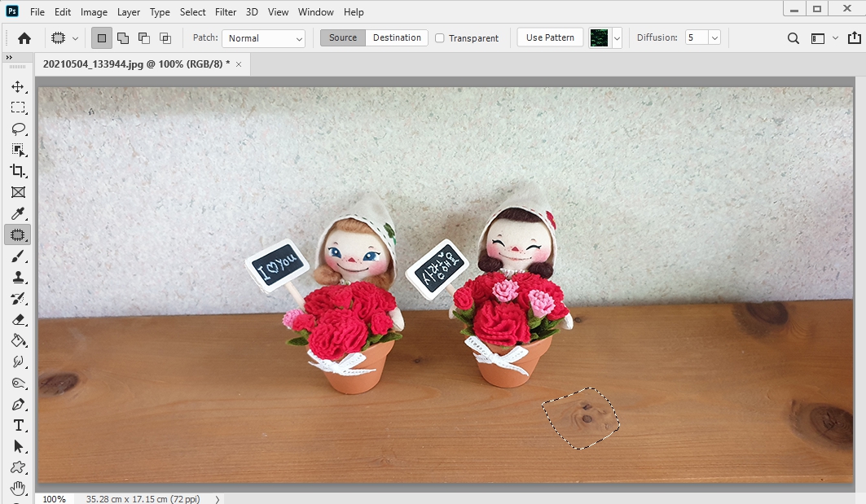Enable New selection mode
This screenshot has width=866, height=504.
tap(102, 38)
